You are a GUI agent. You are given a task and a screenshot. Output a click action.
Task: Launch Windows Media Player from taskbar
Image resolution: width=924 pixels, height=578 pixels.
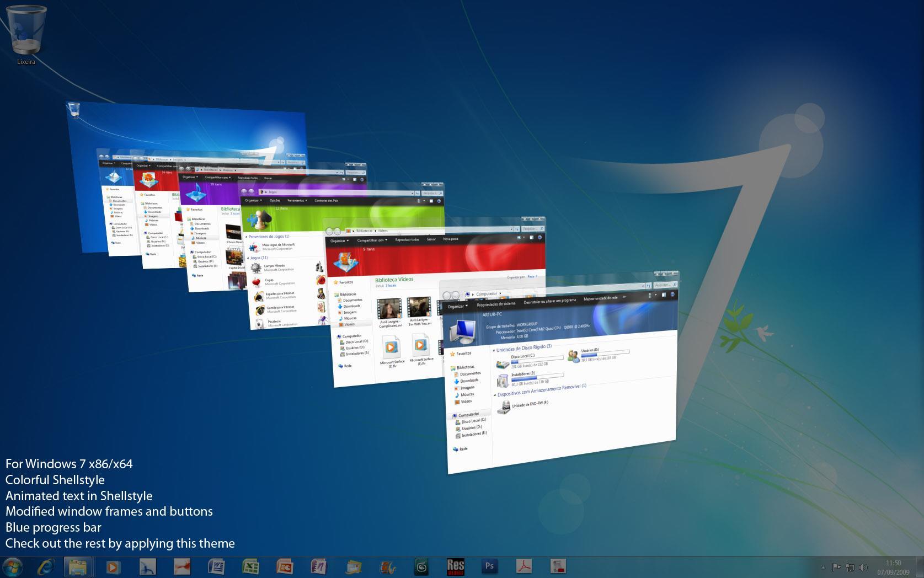pyautogui.click(x=113, y=566)
